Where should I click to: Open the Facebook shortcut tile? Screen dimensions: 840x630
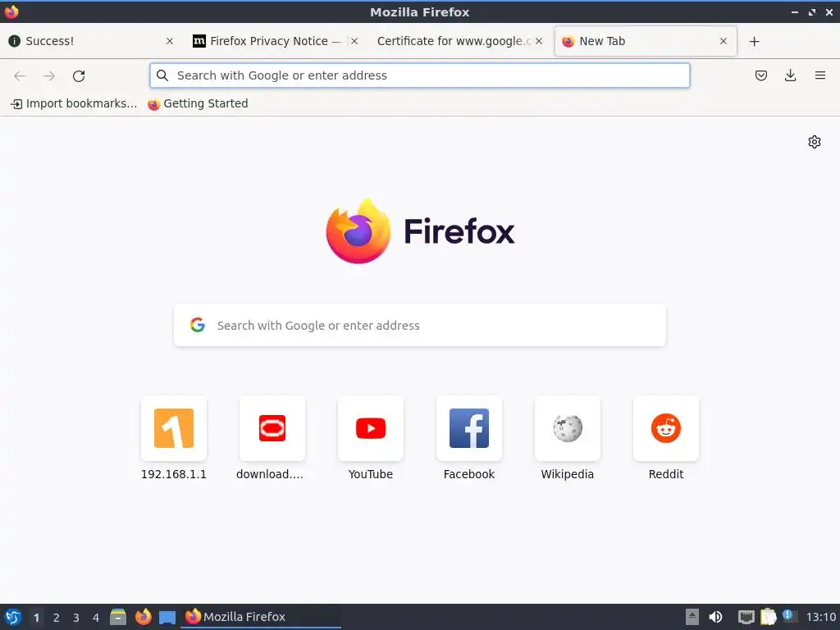tap(469, 438)
